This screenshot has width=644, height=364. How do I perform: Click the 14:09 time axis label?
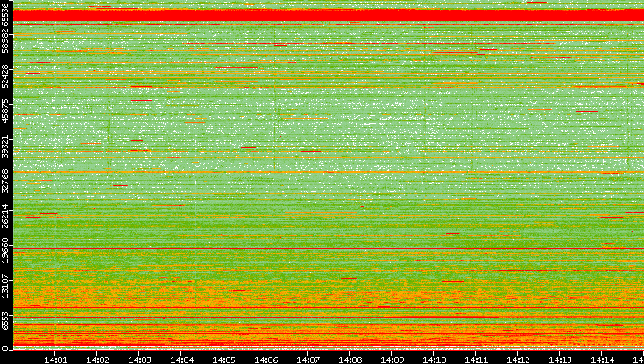coord(392,360)
